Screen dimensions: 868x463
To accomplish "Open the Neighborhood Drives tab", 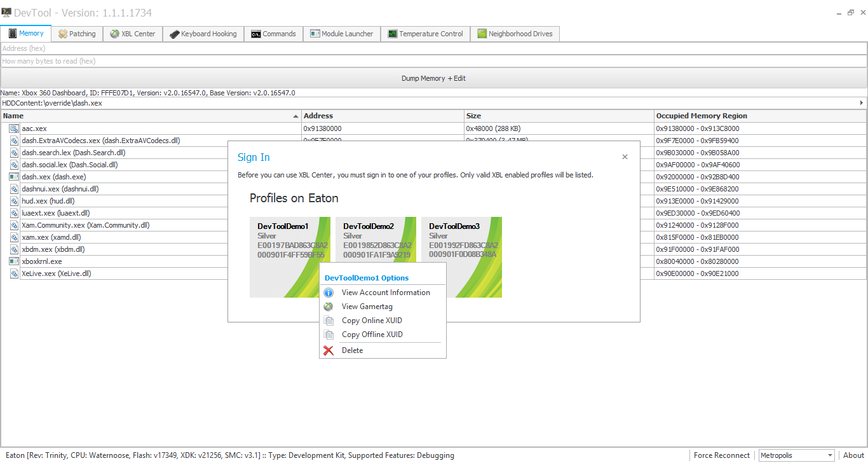I will [515, 34].
